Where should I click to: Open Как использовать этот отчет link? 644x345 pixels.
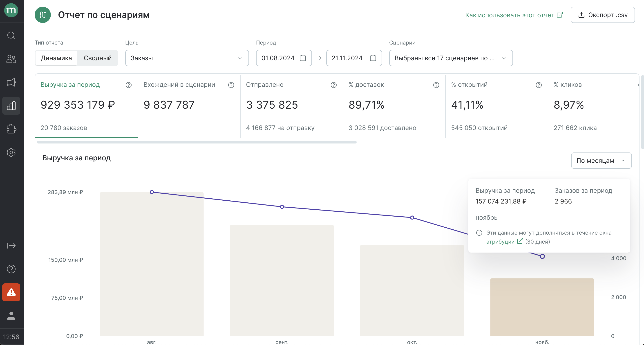coord(514,15)
